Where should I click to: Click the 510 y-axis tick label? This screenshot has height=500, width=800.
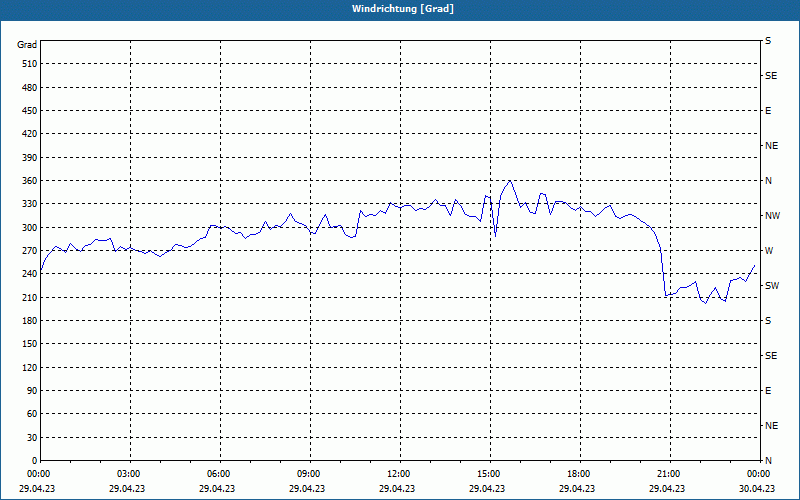(x=30, y=64)
